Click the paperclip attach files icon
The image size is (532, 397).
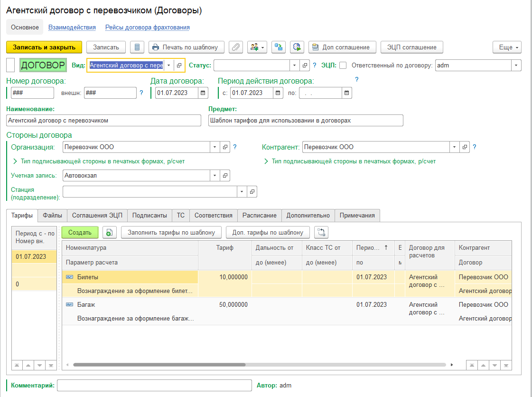pyautogui.click(x=236, y=47)
